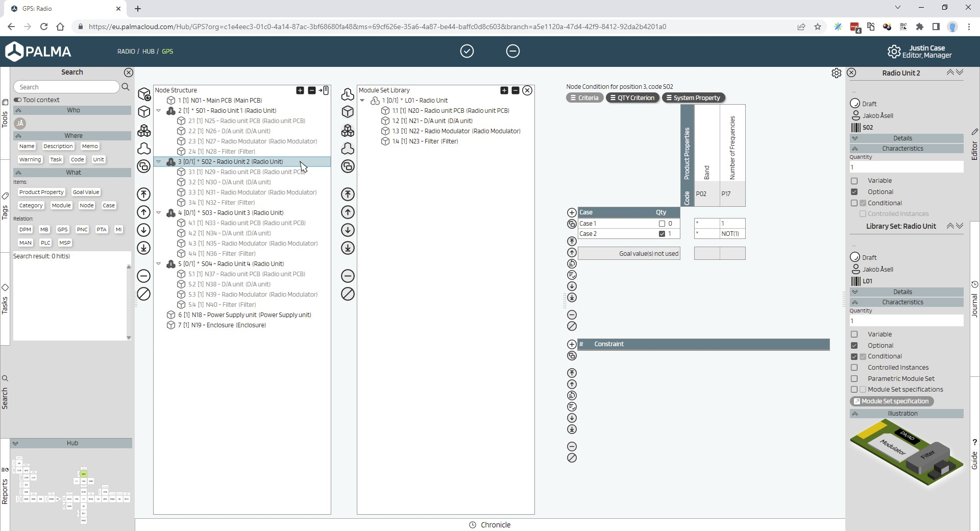
Task: Click the search magnifier icon in the Search field
Action: (126, 87)
